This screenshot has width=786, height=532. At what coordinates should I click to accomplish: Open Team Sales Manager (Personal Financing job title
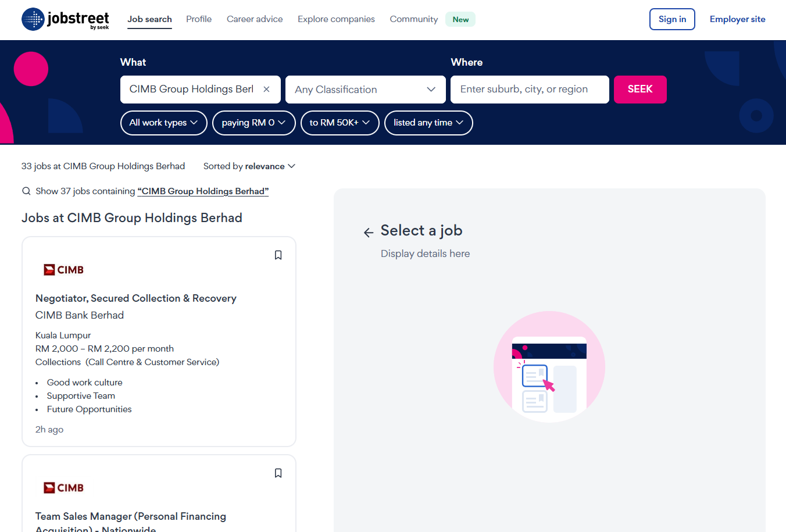(x=131, y=522)
